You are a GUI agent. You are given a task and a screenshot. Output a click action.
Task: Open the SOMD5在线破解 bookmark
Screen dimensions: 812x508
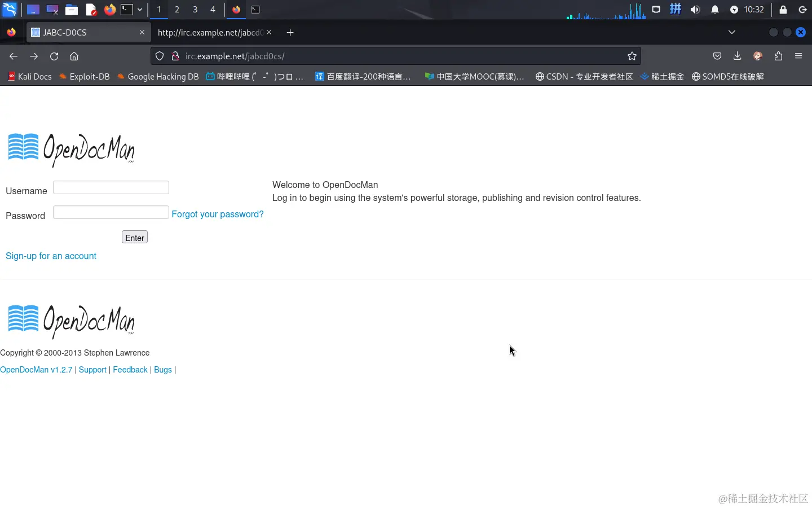click(x=728, y=77)
